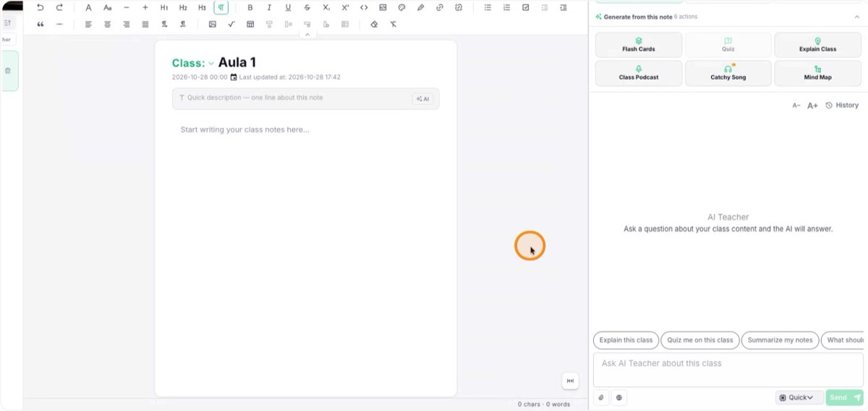Insert a blockquote
The height and width of the screenshot is (411, 868).
click(x=41, y=24)
